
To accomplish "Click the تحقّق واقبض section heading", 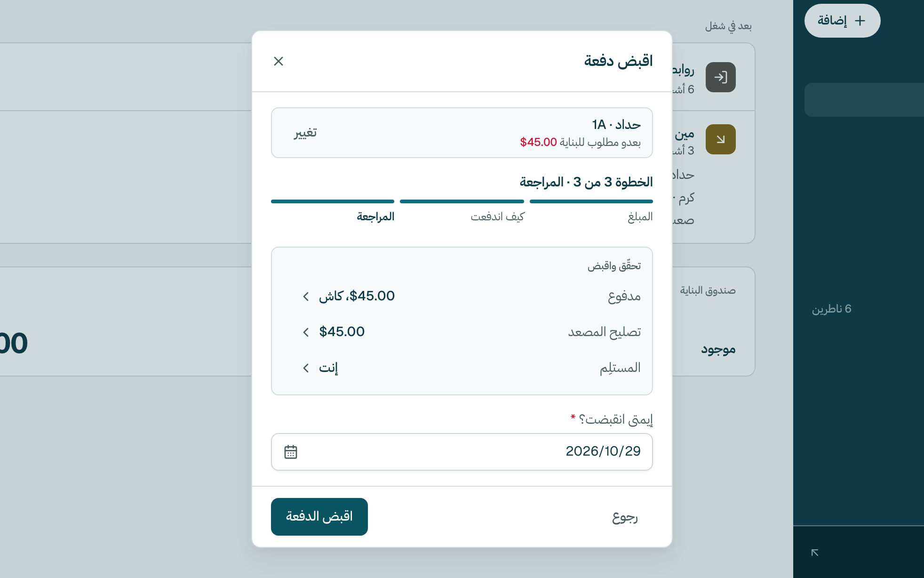I will point(614,266).
